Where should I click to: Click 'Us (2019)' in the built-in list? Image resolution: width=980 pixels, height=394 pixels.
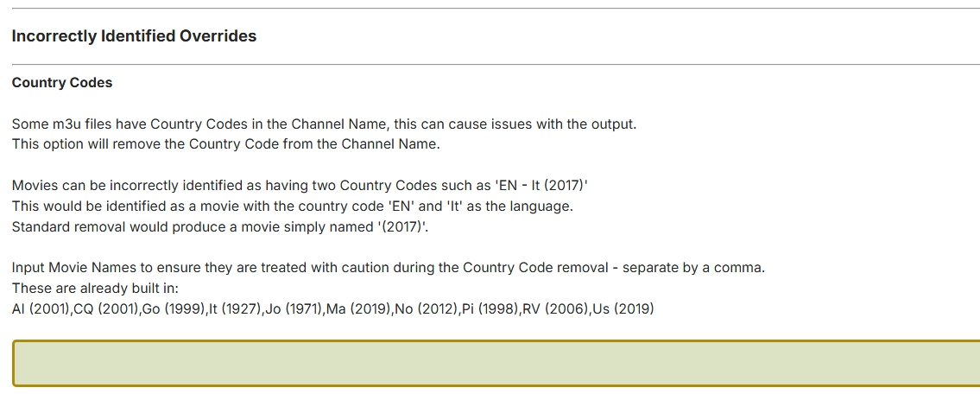623,308
